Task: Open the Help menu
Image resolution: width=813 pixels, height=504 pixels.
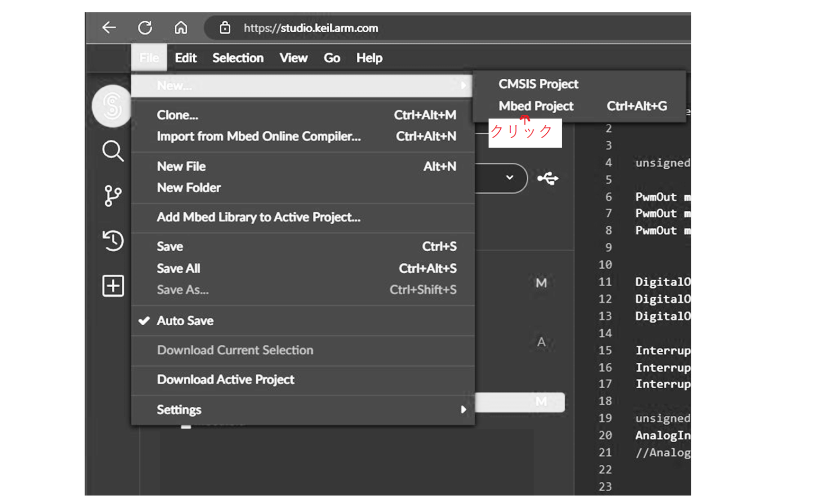Action: (369, 58)
